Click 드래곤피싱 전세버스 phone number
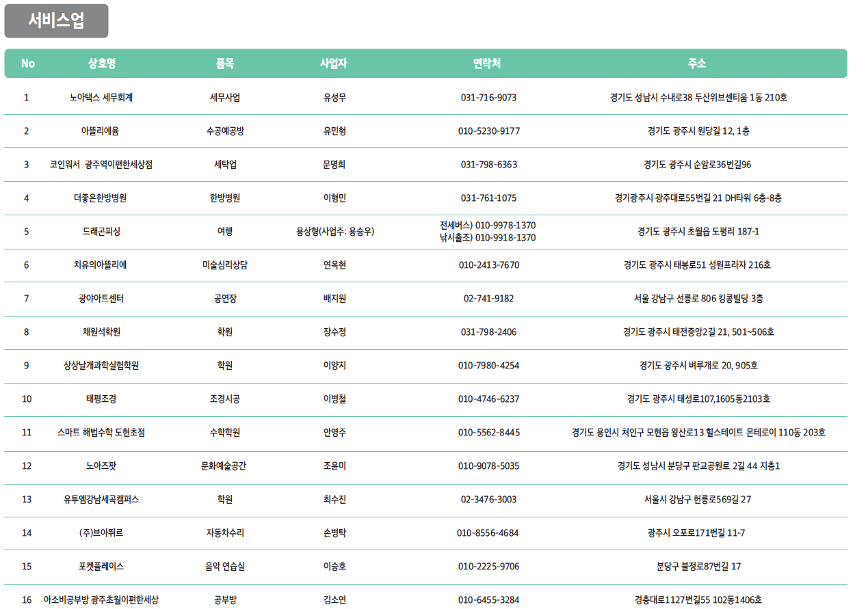868x609 pixels. [x=488, y=225]
